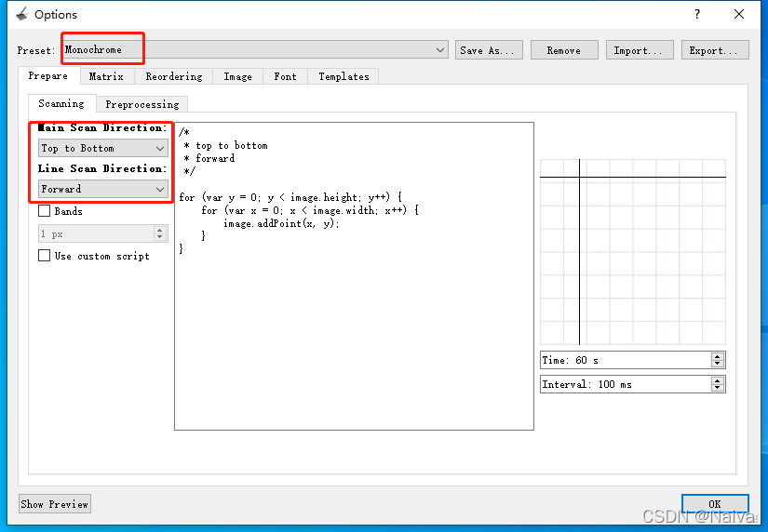Click the Import... button
768x532 pixels.
click(x=640, y=50)
